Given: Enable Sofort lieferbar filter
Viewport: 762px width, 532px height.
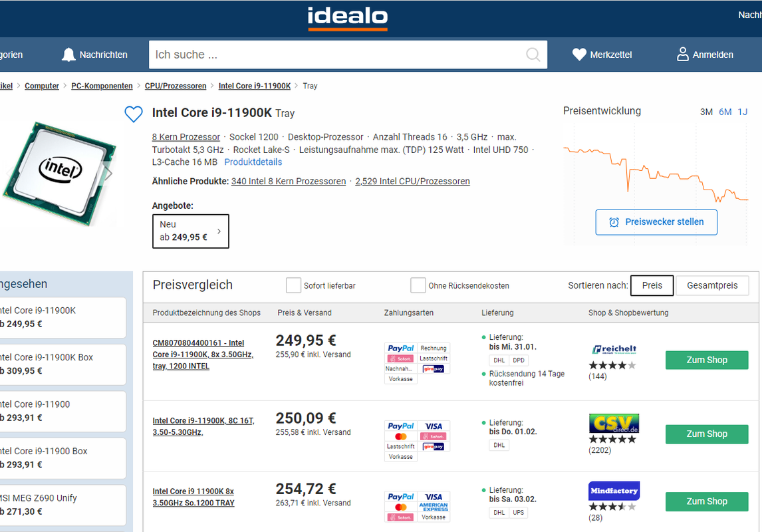Looking at the screenshot, I should click(293, 285).
